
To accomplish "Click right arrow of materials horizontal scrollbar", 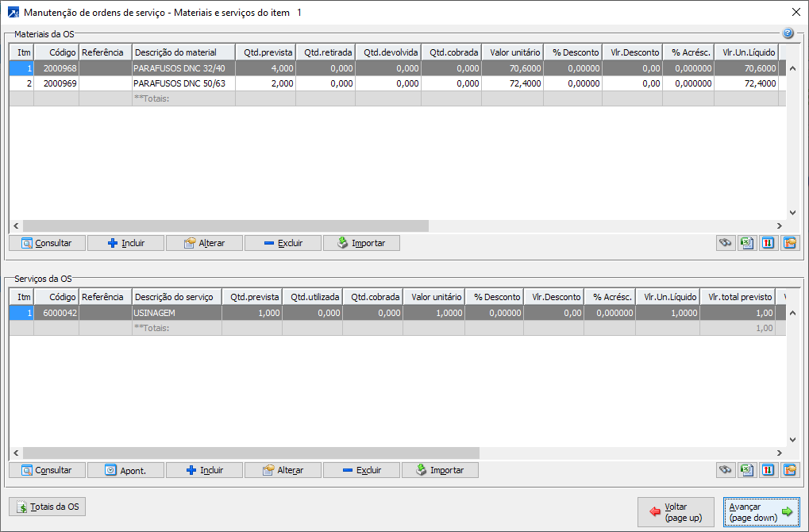I will [780, 226].
